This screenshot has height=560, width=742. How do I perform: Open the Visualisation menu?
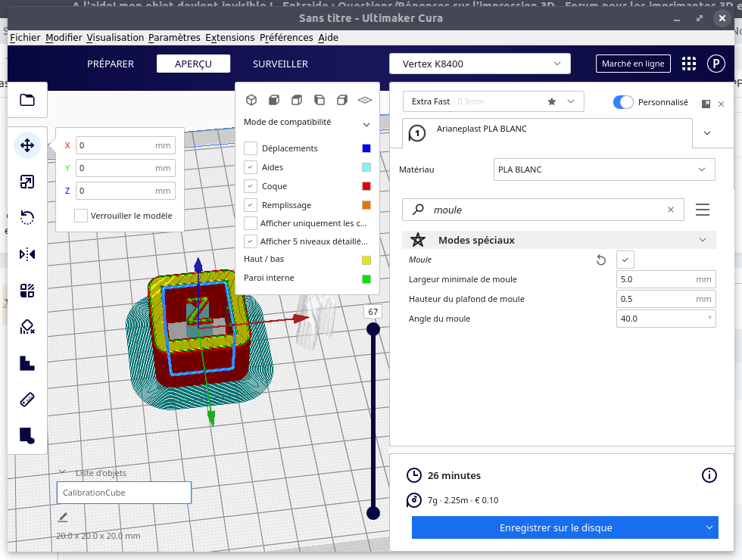click(115, 37)
